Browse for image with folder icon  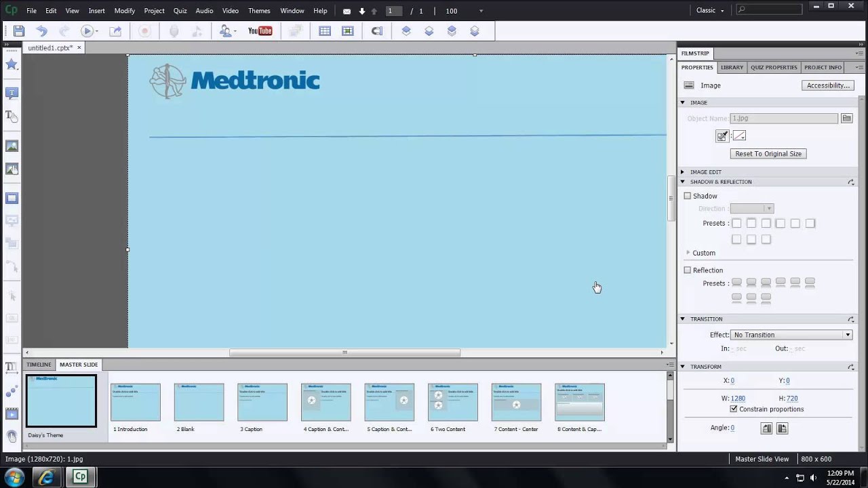click(x=846, y=118)
